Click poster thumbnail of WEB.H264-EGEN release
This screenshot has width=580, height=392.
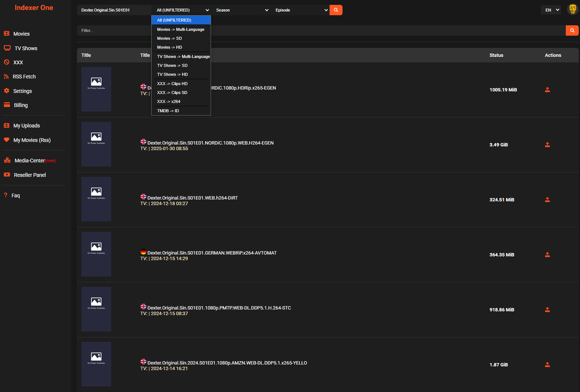tap(96, 144)
